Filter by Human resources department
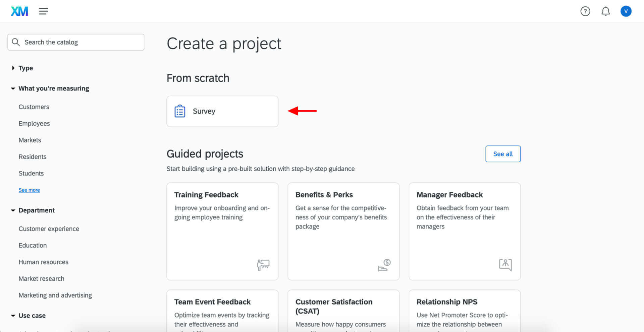The height and width of the screenshot is (332, 644). tap(44, 262)
